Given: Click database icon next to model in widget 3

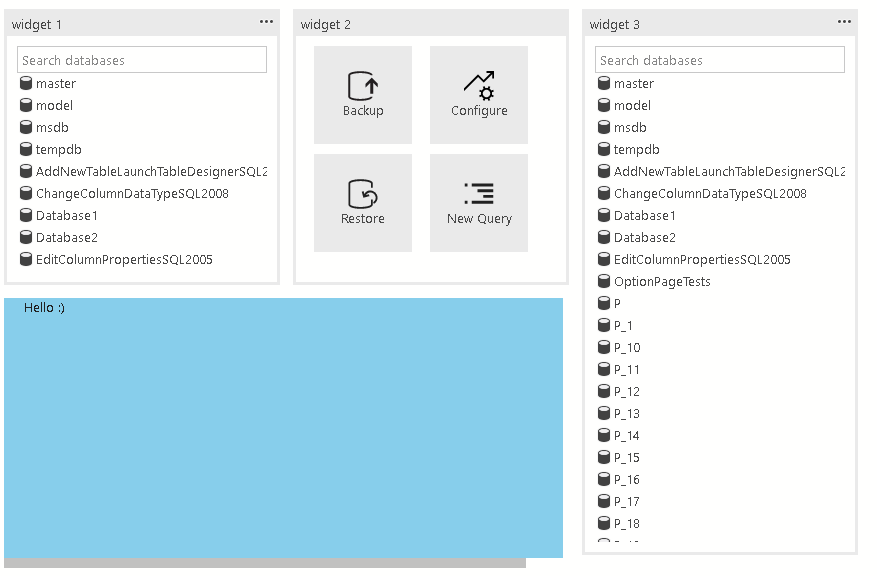Looking at the screenshot, I should [x=604, y=106].
